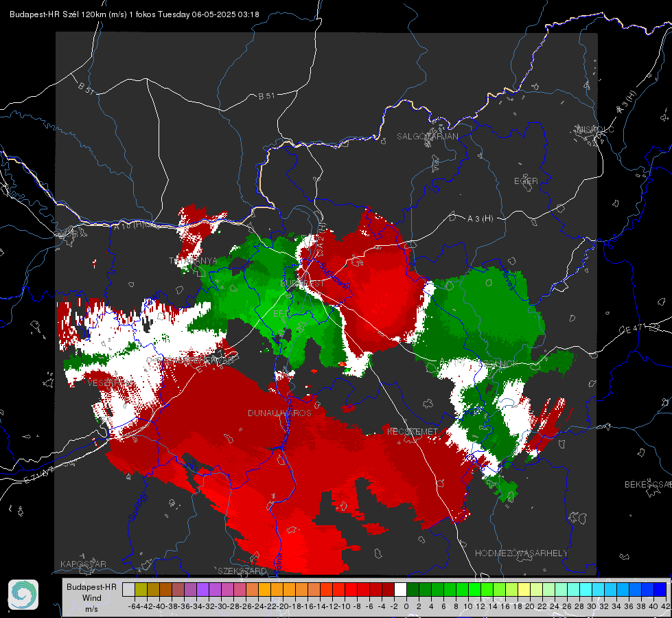Pick the pale yellow swatch above 18 label
The height and width of the screenshot is (618, 672).
tap(524, 590)
